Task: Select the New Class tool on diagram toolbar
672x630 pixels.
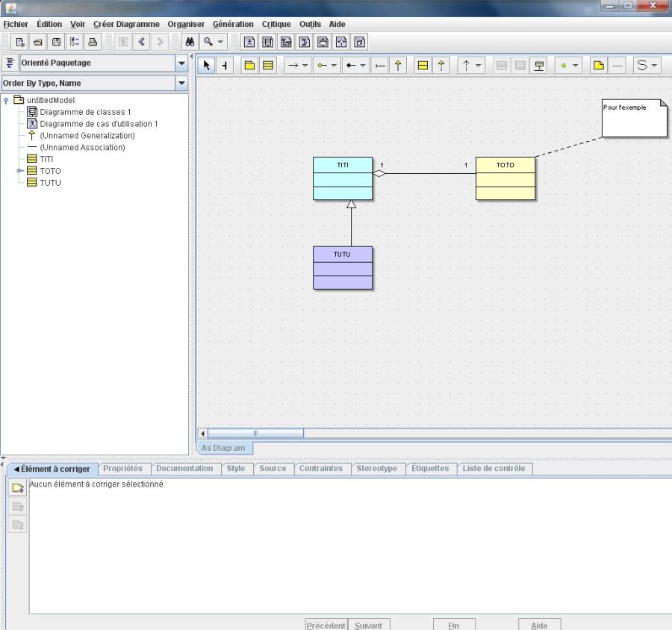Action: tap(267, 65)
